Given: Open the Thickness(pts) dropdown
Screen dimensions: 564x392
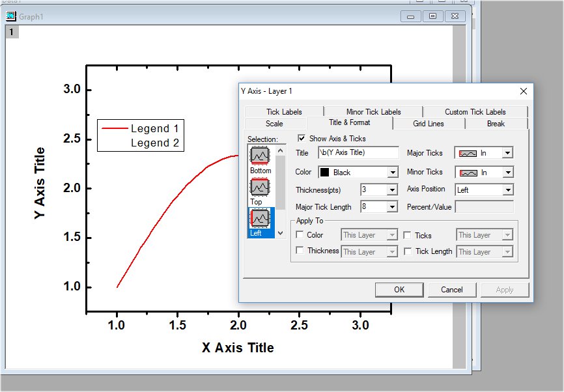Looking at the screenshot, I should [x=392, y=189].
